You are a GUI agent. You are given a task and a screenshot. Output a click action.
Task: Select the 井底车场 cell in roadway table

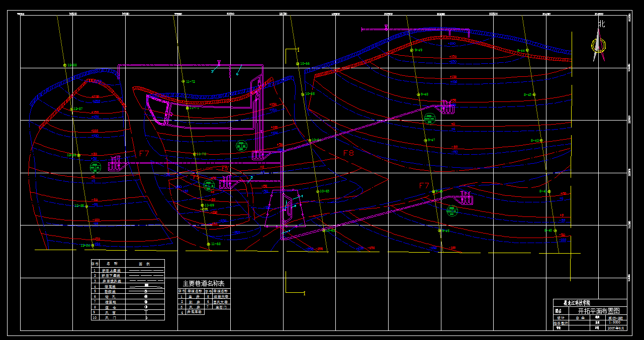pyautogui.click(x=195, y=312)
